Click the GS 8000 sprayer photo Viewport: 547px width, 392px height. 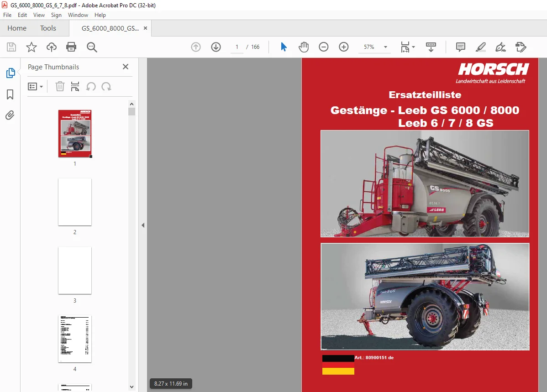point(425,183)
